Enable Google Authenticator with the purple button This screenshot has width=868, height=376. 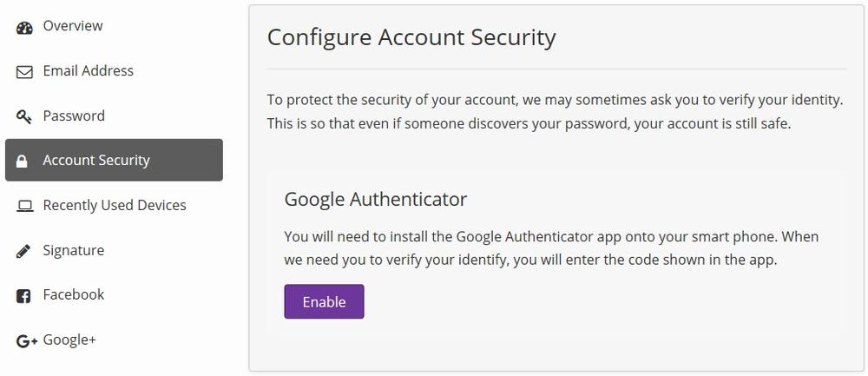(x=324, y=302)
